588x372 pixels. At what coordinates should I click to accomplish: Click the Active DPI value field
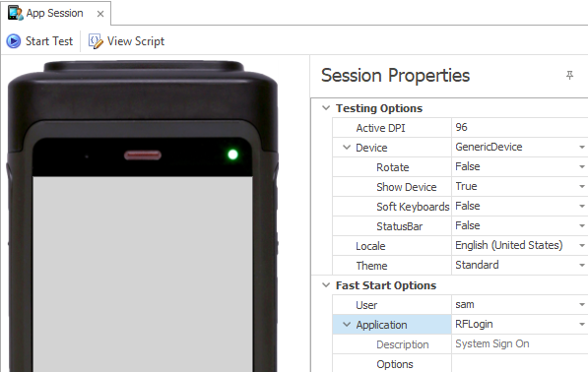[520, 127]
